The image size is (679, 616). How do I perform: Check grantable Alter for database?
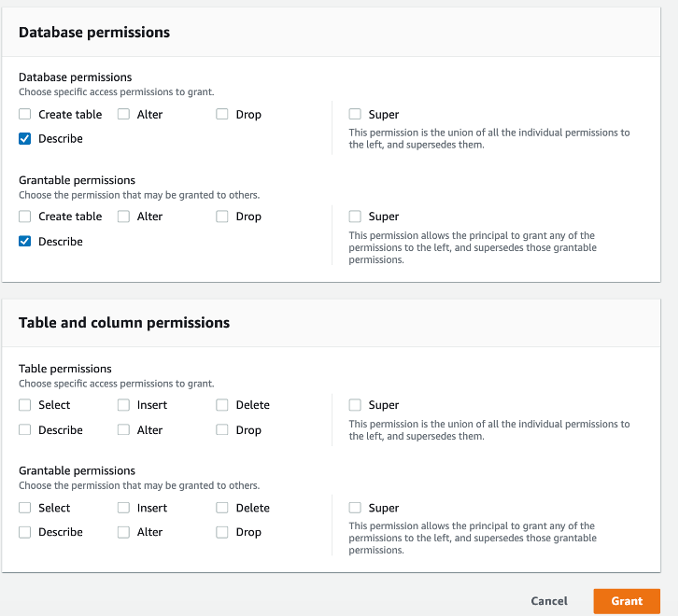coord(124,217)
